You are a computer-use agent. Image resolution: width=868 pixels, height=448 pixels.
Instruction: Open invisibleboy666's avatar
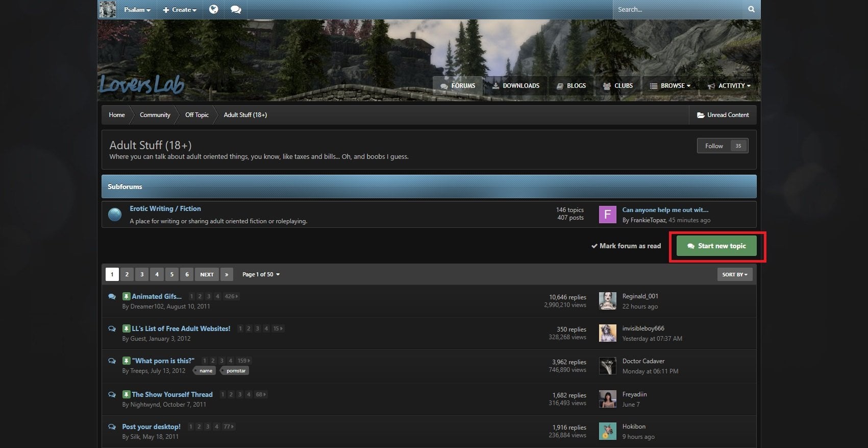(607, 333)
